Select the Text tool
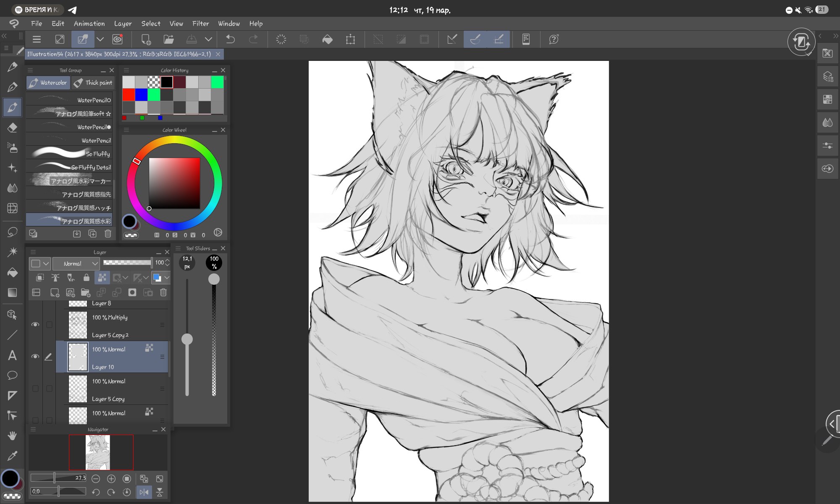This screenshot has width=840, height=504. click(x=12, y=355)
